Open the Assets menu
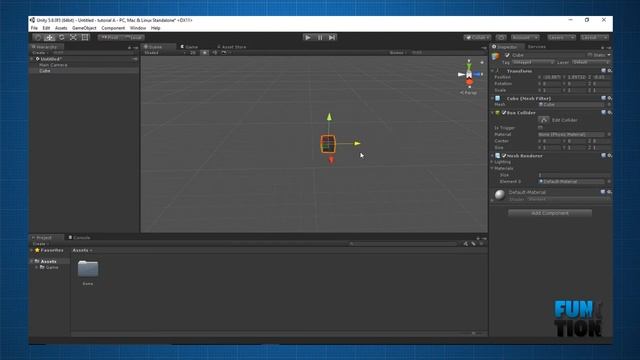Viewport: 640px width, 360px height. coord(61,28)
